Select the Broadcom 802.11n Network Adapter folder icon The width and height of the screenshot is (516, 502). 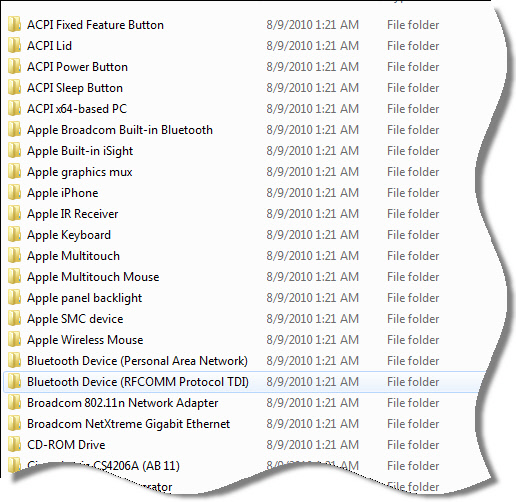(14, 403)
